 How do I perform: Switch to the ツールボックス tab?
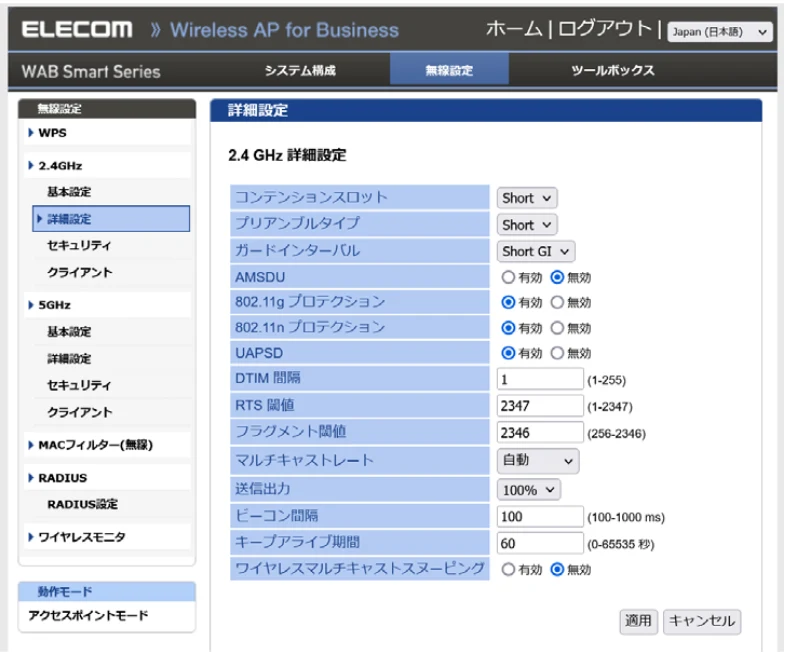coord(613,71)
